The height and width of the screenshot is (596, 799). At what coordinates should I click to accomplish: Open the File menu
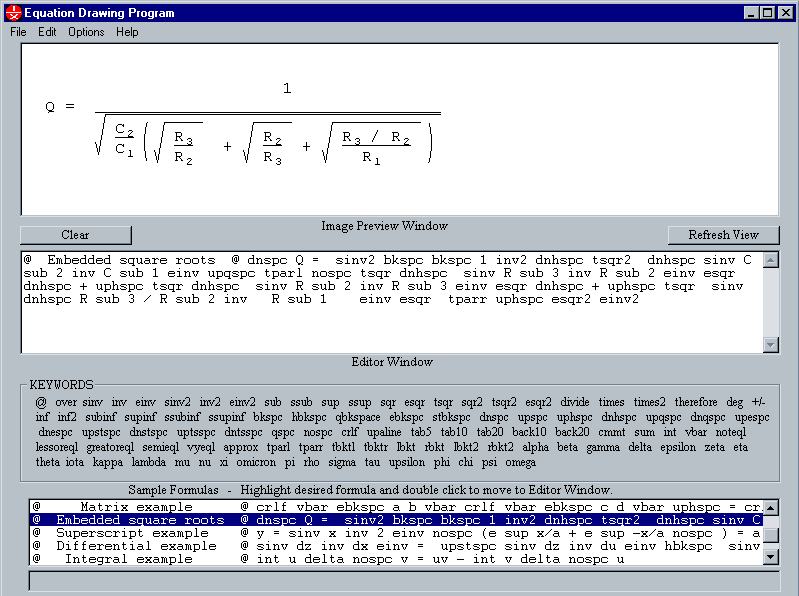[x=18, y=32]
